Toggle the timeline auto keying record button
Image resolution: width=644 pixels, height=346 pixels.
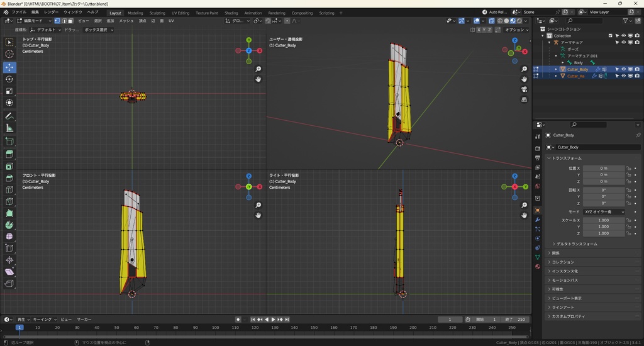tap(238, 320)
